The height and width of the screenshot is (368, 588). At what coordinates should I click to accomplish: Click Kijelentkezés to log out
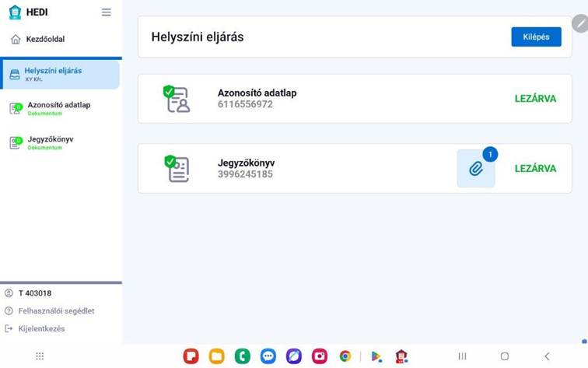[x=41, y=329]
